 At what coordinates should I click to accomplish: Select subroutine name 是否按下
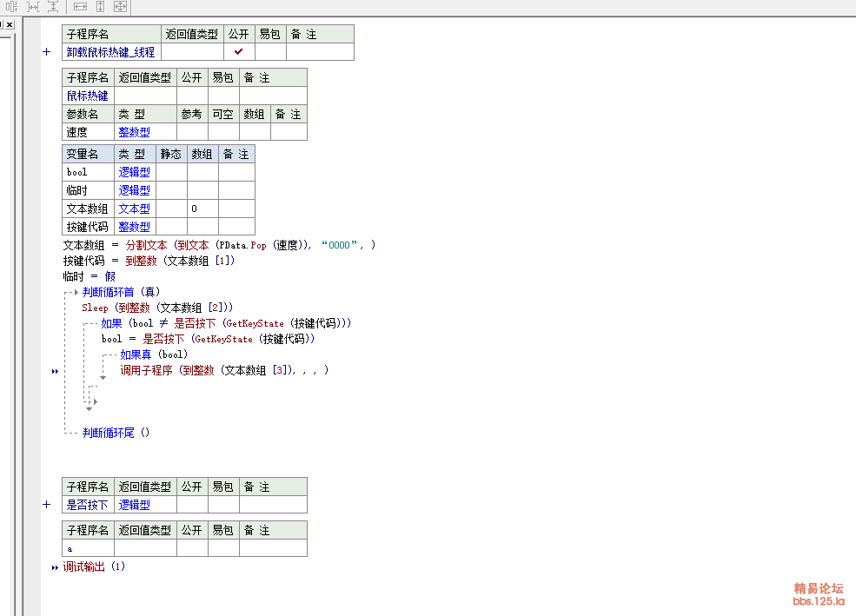[x=88, y=505]
